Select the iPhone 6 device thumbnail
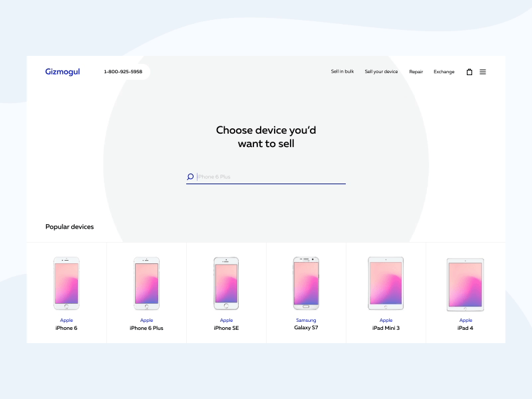The image size is (532, 399). coord(66,282)
